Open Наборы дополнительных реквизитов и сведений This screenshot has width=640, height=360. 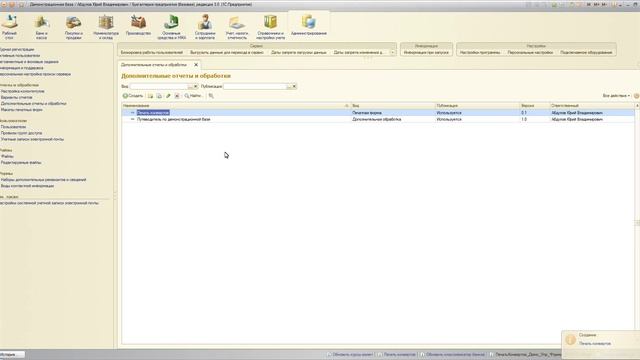click(43, 180)
